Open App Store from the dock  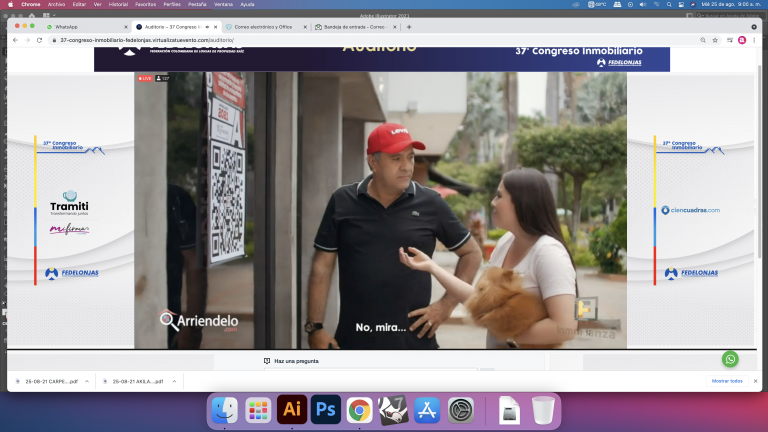pos(427,409)
